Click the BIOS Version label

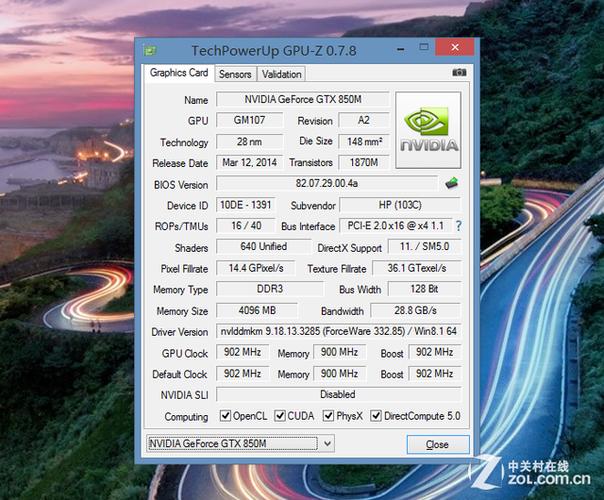click(181, 185)
